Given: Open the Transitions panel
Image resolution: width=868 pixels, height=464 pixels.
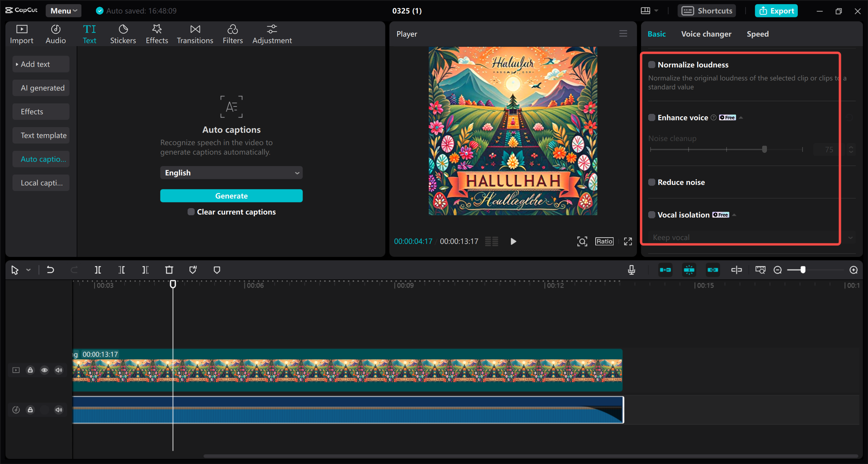Looking at the screenshot, I should tap(195, 34).
